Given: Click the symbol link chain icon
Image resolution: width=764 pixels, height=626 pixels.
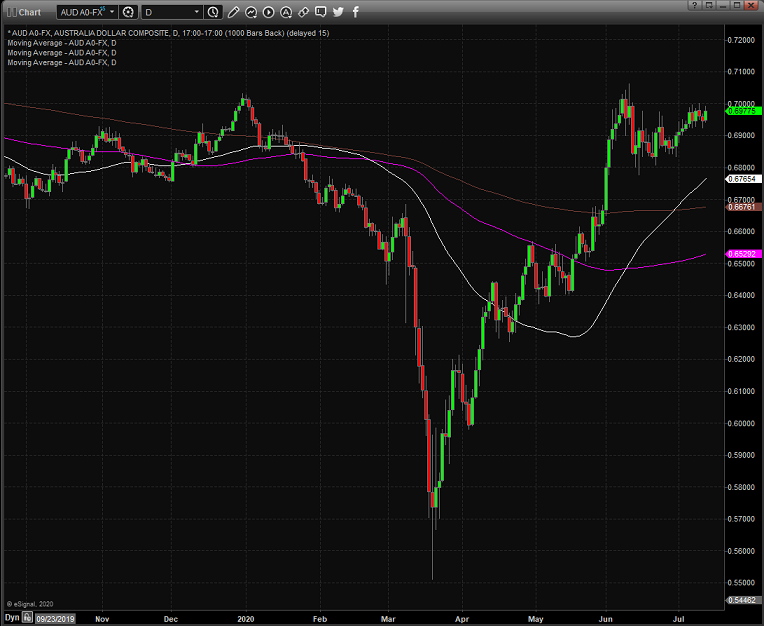Looking at the screenshot, I should click(303, 12).
